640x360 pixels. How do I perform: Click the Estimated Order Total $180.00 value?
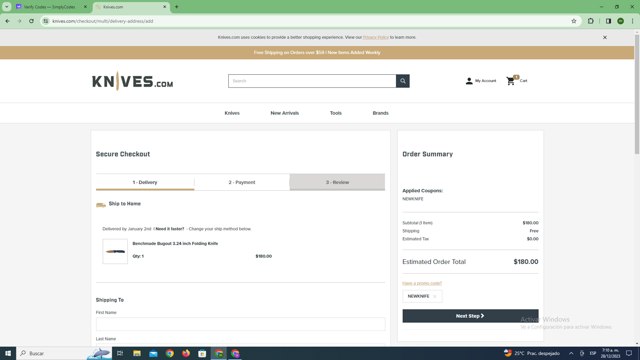point(526,262)
